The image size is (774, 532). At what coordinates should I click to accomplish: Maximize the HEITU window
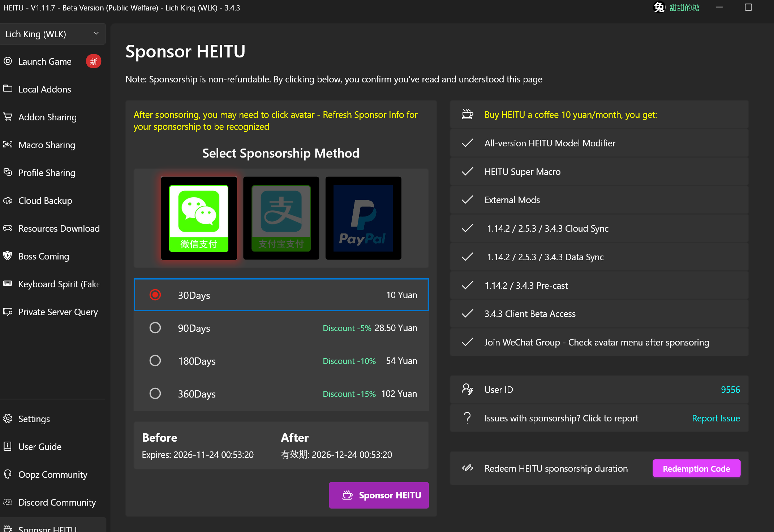point(748,7)
